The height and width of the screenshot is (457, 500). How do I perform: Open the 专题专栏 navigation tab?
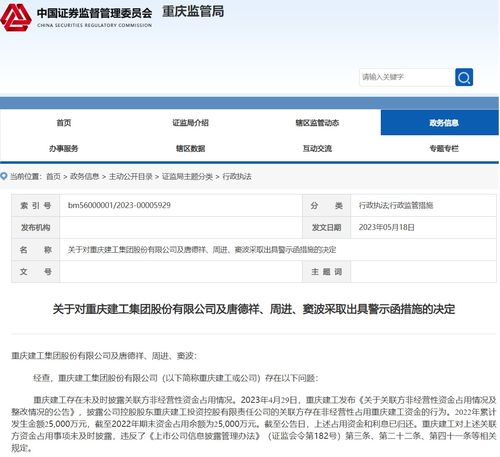444,148
